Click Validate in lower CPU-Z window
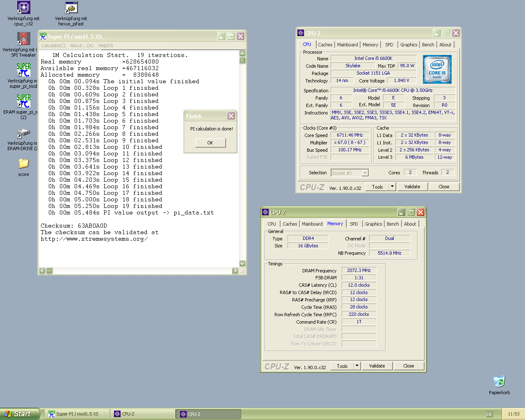The width and height of the screenshot is (525, 420). point(377,366)
